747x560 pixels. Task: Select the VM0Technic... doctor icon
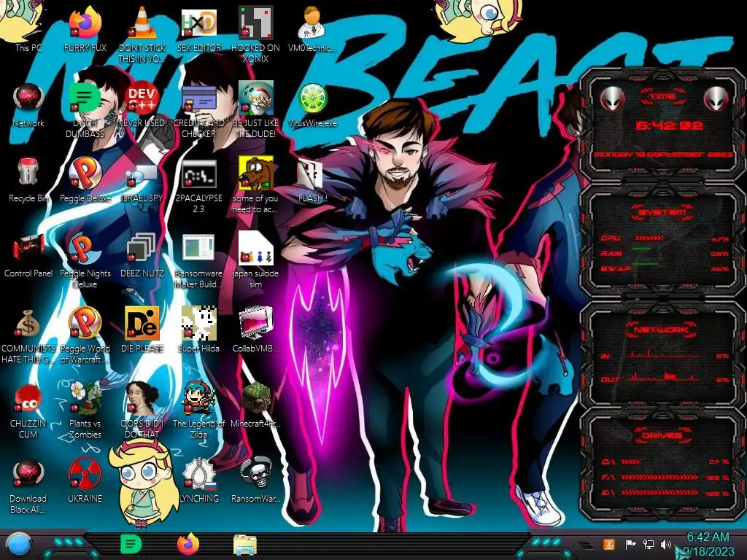[312, 23]
